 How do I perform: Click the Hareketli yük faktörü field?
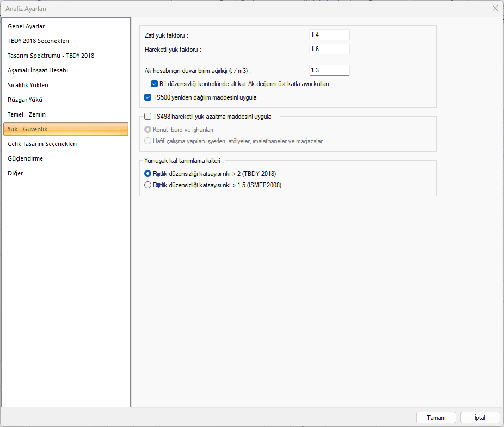point(329,49)
